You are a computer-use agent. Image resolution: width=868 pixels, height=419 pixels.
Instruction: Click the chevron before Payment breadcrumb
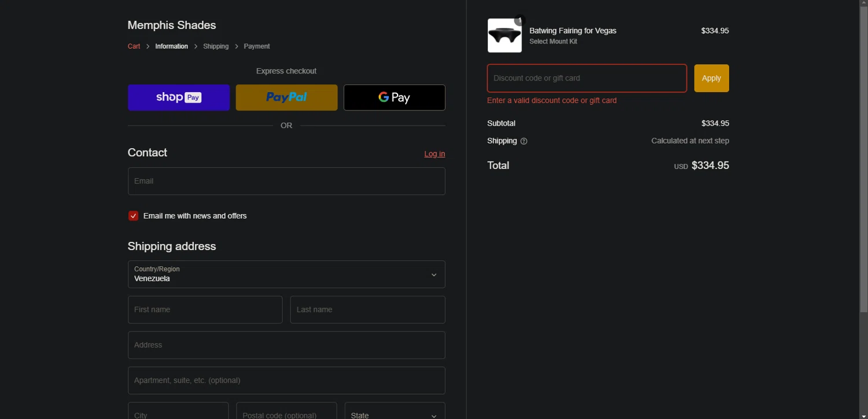tap(236, 46)
